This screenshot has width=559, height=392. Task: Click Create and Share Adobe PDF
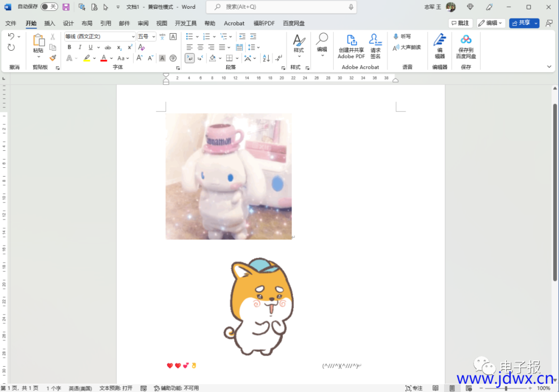[351, 47]
